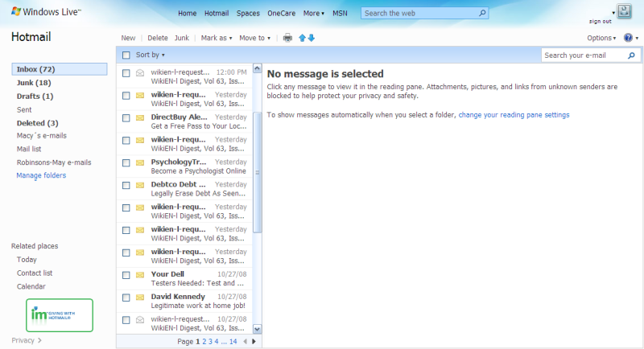The width and height of the screenshot is (644, 349).
Task: Open the Mark as dropdown
Action: point(217,38)
